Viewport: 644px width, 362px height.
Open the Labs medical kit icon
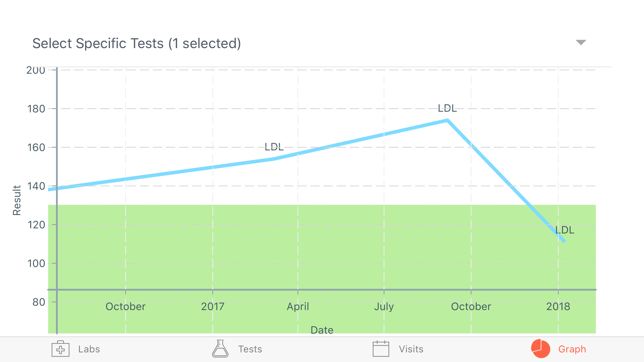(x=60, y=349)
